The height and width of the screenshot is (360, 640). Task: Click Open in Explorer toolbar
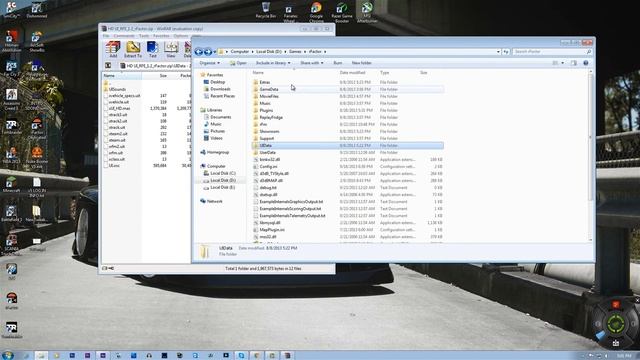tap(238, 63)
